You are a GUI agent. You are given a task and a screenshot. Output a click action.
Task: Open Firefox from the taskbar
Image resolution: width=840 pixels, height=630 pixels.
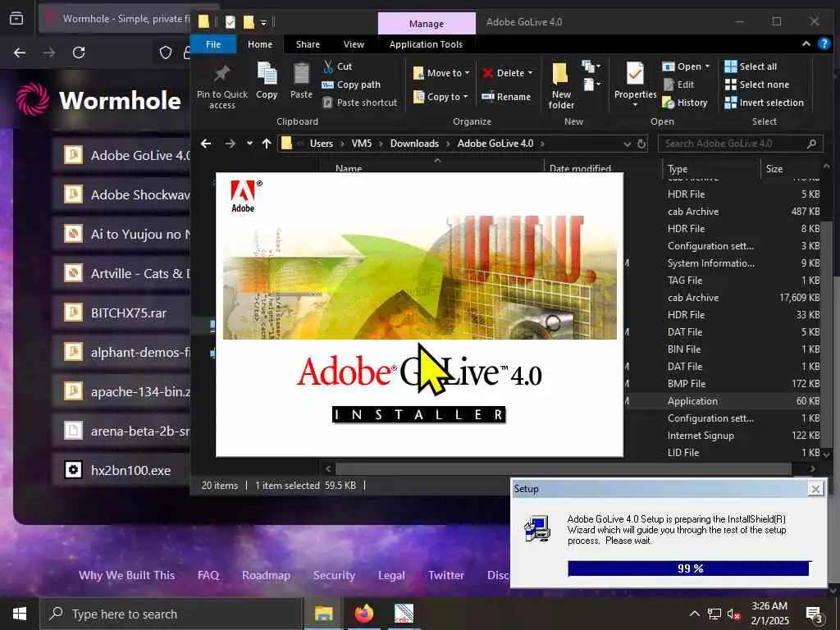(x=363, y=614)
